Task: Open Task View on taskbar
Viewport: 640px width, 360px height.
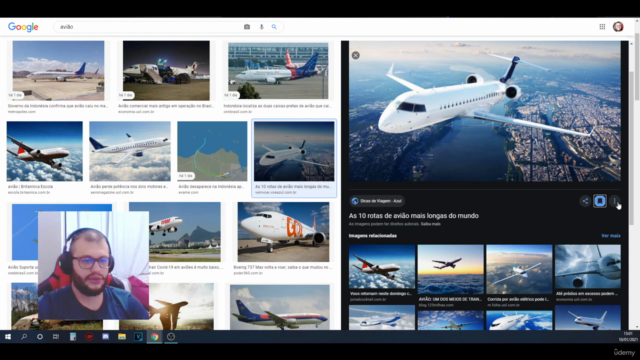Action: (x=56, y=337)
